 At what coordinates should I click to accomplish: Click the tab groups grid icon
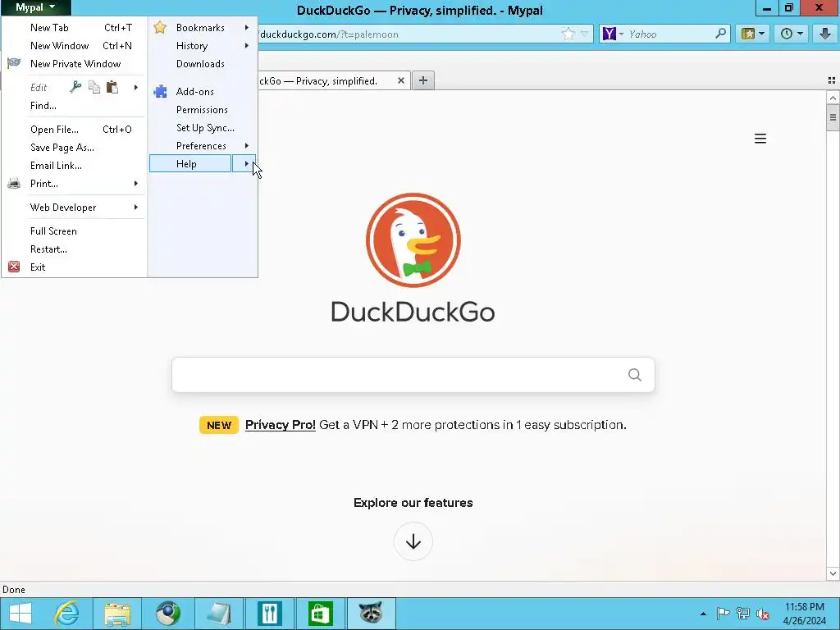click(x=832, y=80)
